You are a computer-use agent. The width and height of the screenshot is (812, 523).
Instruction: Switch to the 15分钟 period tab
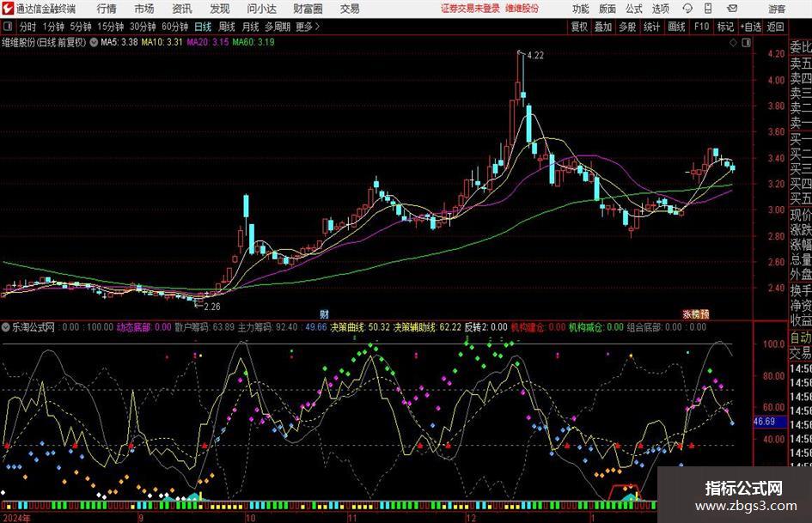click(x=110, y=27)
